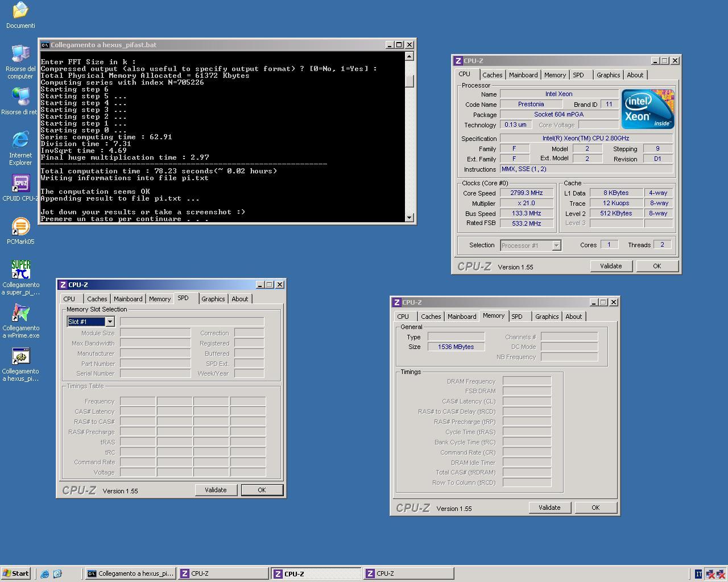Select Graphics tab in SPD CPU-Z window
728x582 pixels.
[x=213, y=299]
